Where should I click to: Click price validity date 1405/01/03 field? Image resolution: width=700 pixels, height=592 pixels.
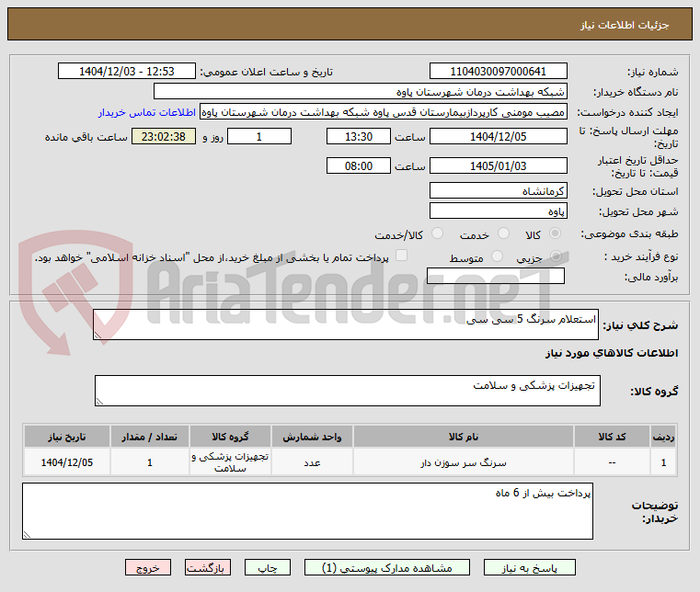(499, 165)
